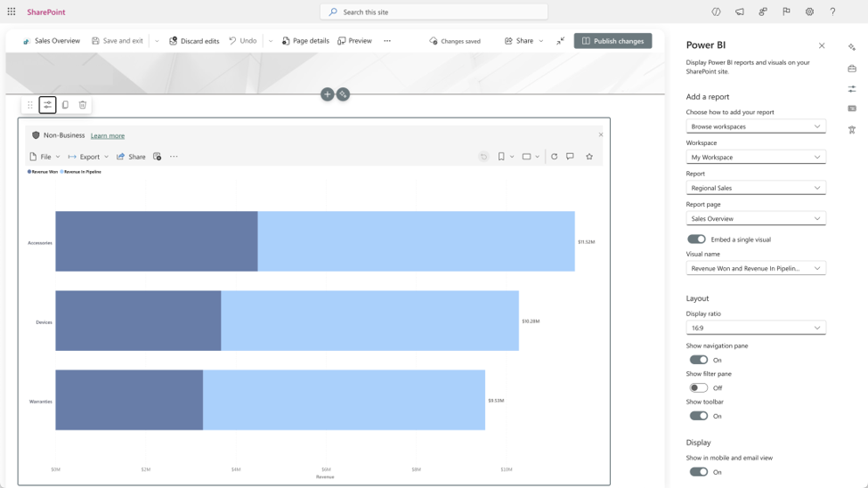Close the Non-Business banner
The width and height of the screenshot is (868, 488).
[601, 134]
